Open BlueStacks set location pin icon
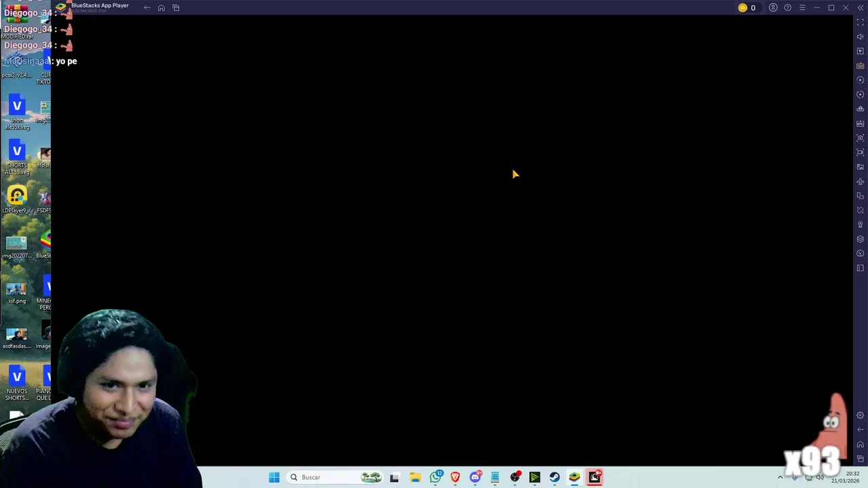Screen dimensions: 868x488 (861, 224)
